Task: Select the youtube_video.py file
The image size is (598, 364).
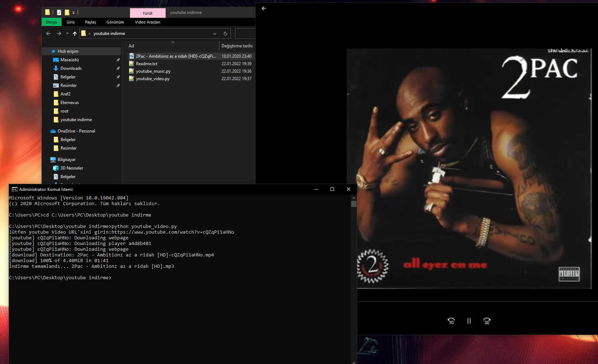Action: pos(152,79)
